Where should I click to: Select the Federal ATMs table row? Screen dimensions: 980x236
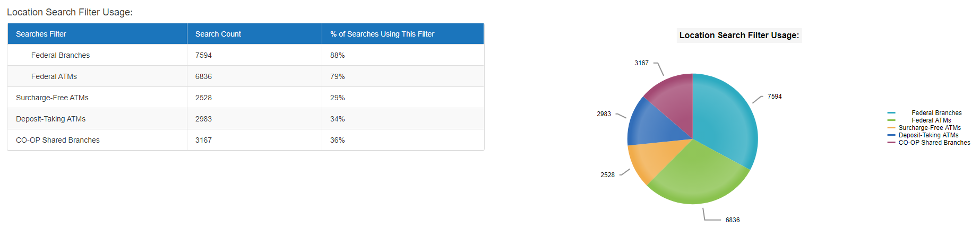pos(246,76)
